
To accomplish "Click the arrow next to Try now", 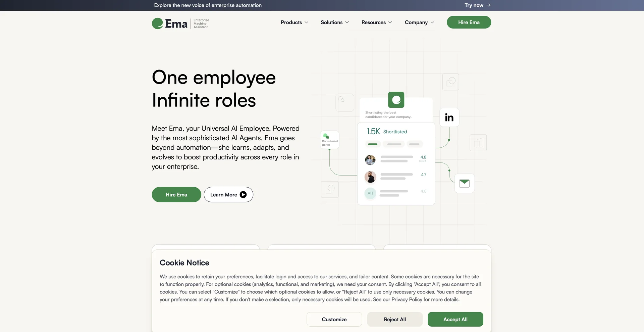I will [488, 5].
